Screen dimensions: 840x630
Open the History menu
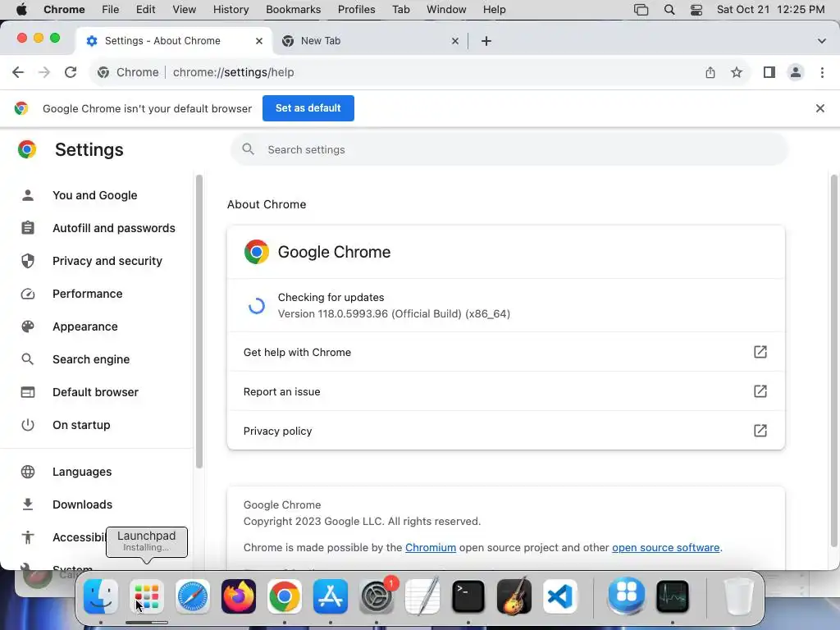[231, 10]
